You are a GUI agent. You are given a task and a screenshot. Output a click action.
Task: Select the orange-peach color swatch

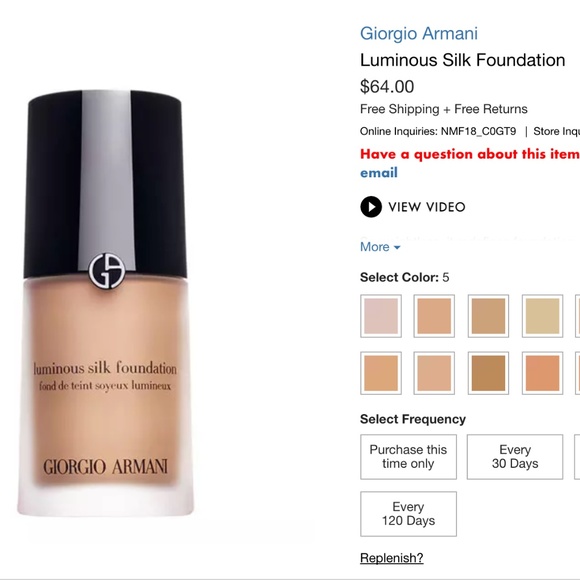click(542, 373)
